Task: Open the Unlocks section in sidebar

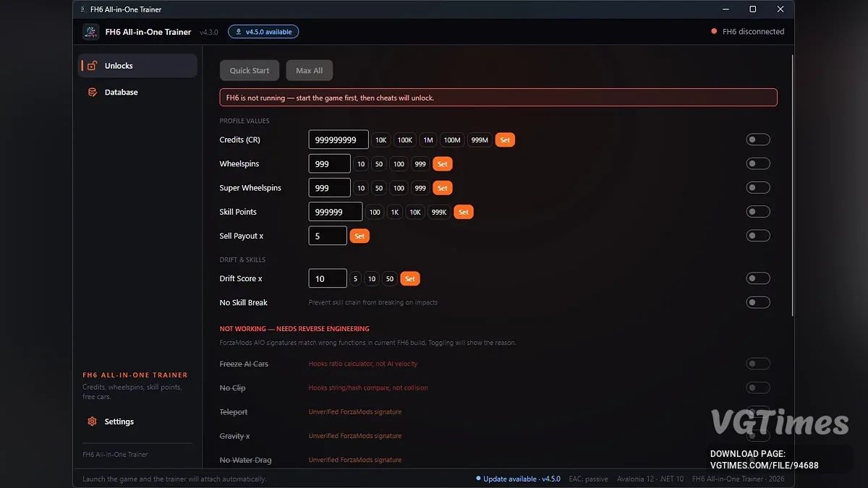Action: pos(137,66)
